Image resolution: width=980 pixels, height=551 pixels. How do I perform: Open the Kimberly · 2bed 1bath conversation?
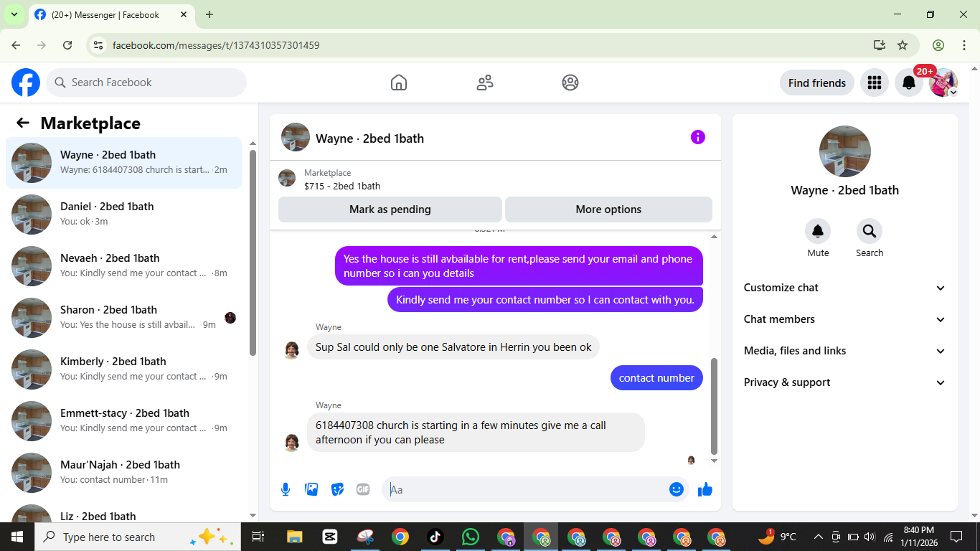(x=124, y=369)
